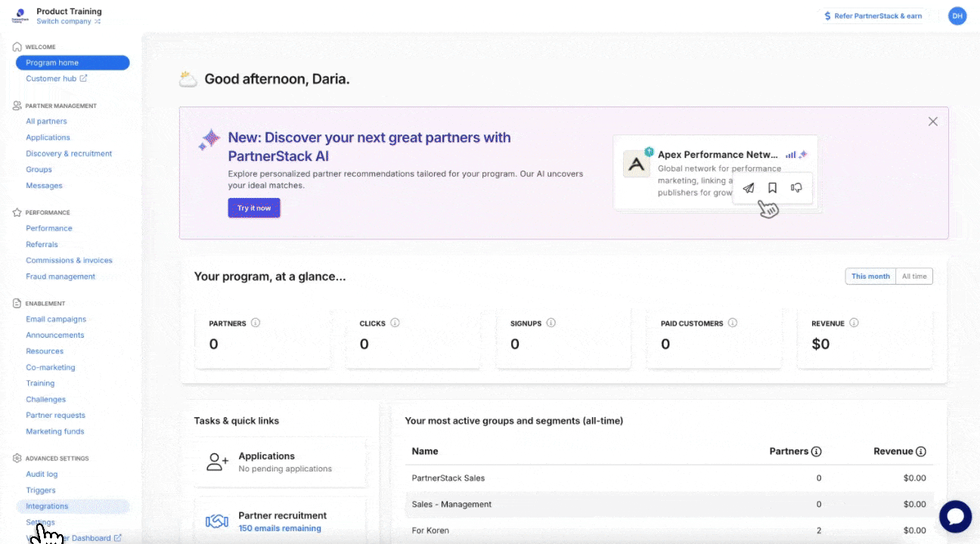Viewport: 980px width, 544px height.
Task: Select the This month toggle
Action: (870, 277)
